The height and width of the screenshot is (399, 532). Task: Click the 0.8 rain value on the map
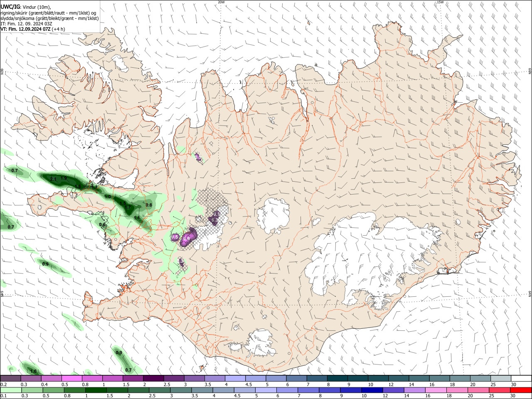pos(149,205)
